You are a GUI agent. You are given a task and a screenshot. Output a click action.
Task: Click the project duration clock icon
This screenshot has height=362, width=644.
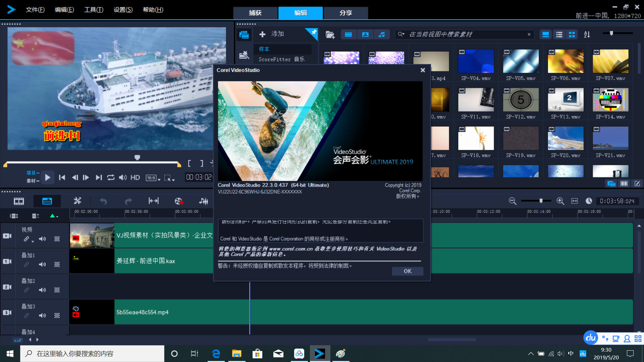click(x=589, y=201)
